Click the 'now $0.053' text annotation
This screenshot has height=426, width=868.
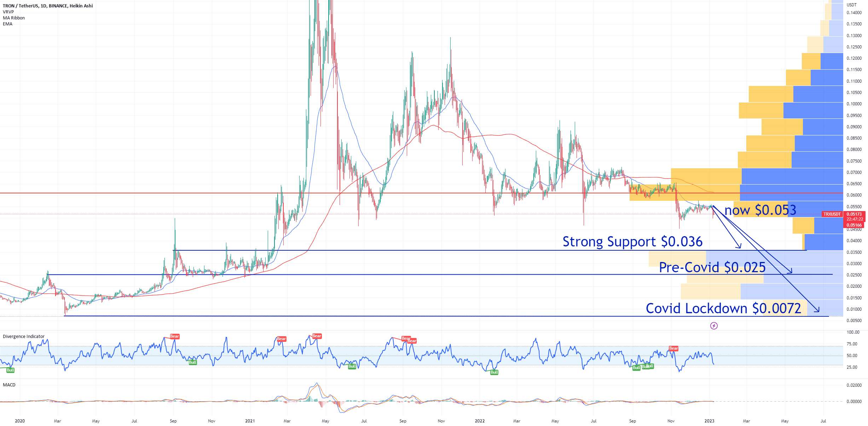[760, 210]
